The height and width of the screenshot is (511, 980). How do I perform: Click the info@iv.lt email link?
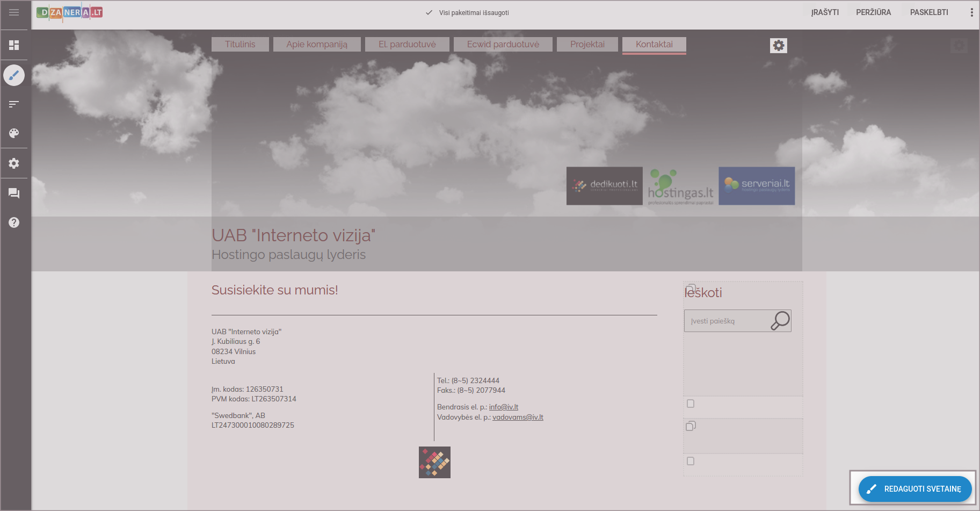pos(503,407)
